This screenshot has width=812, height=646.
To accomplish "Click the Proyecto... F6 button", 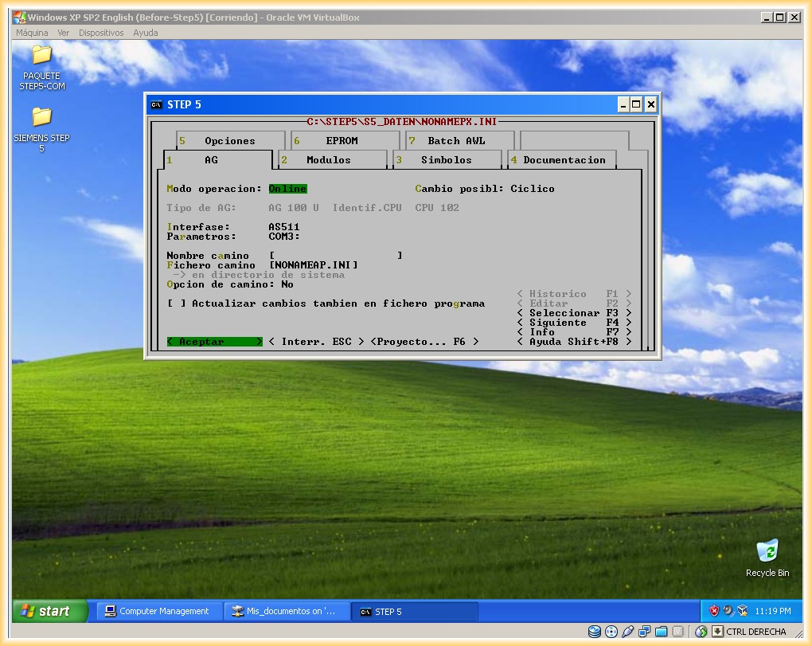I will tap(424, 342).
